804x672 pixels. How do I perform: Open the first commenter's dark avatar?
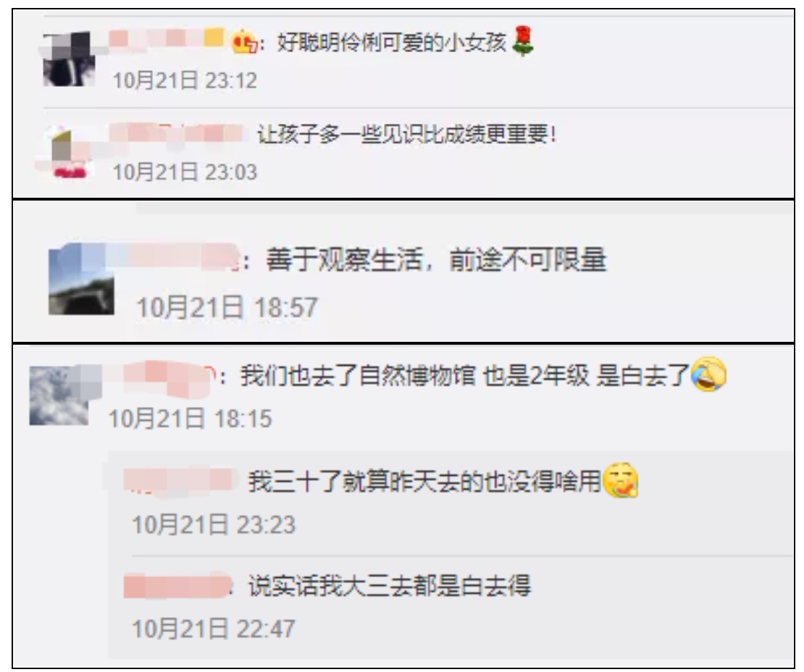(x=70, y=59)
